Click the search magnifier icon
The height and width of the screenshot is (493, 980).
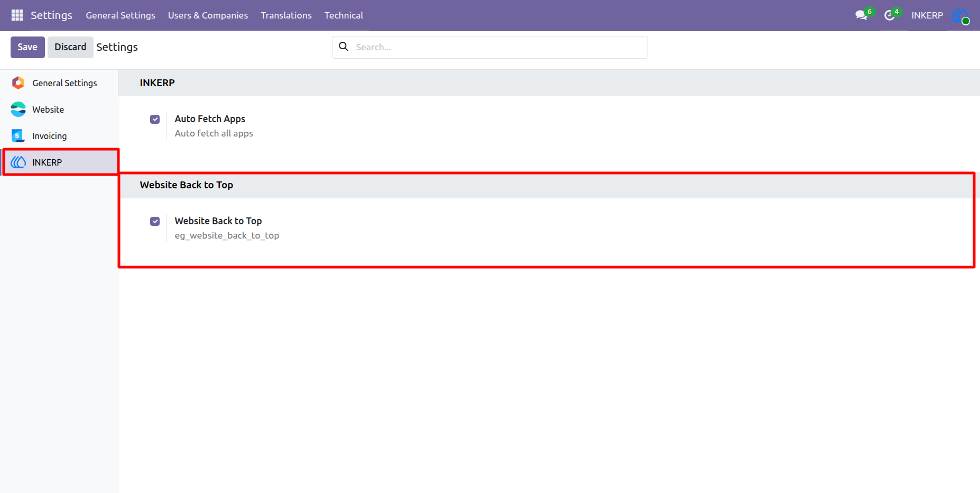[x=344, y=47]
